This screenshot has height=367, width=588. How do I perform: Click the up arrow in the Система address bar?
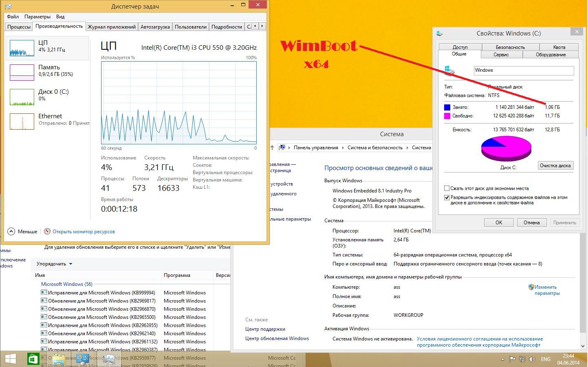point(272,148)
